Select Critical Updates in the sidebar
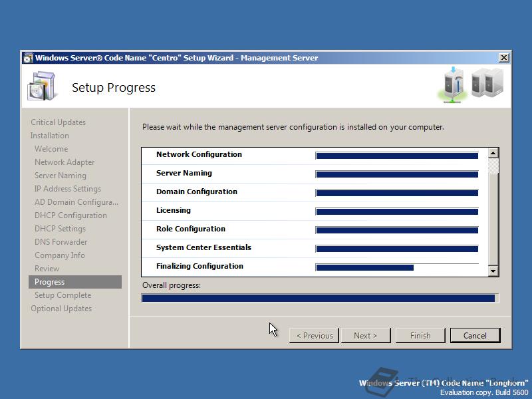532x399 pixels. 58,122
